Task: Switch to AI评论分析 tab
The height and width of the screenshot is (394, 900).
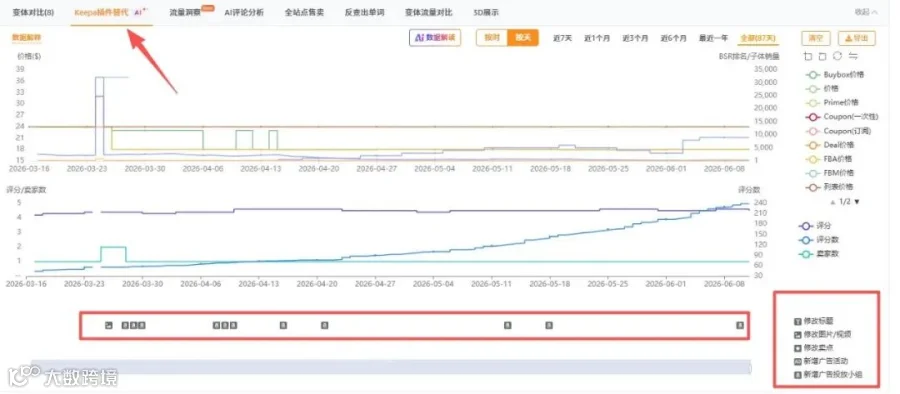Action: tap(244, 12)
